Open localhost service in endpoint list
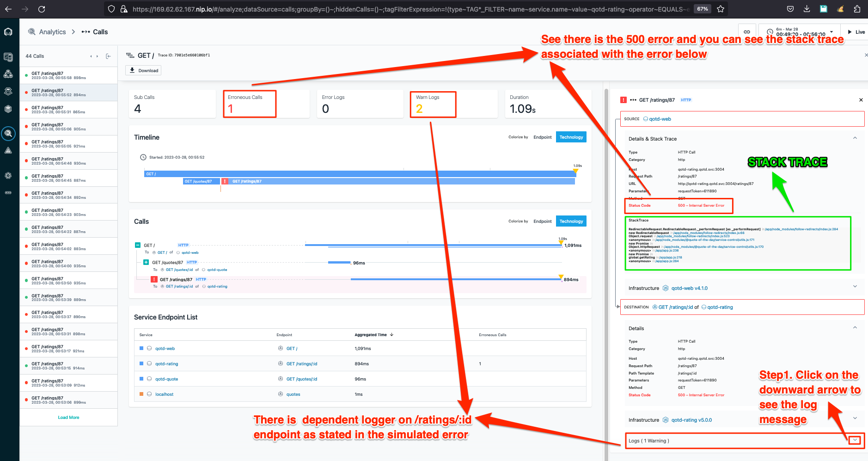 pyautogui.click(x=164, y=394)
